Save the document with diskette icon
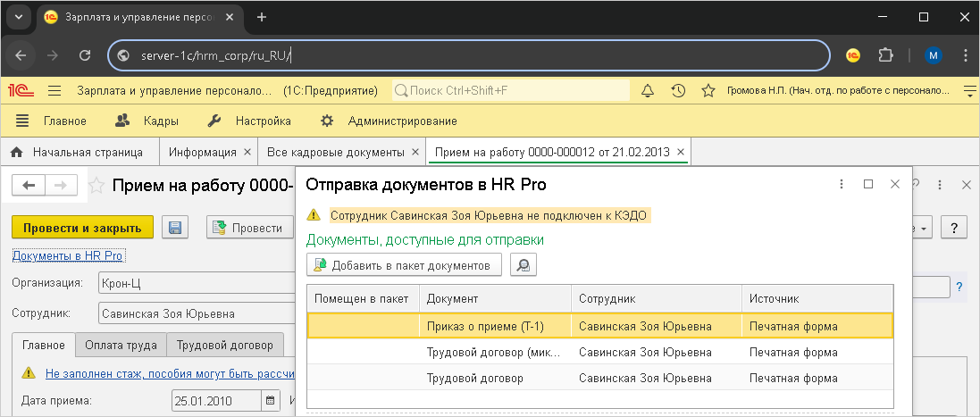The height and width of the screenshot is (417, 980). coord(175,228)
